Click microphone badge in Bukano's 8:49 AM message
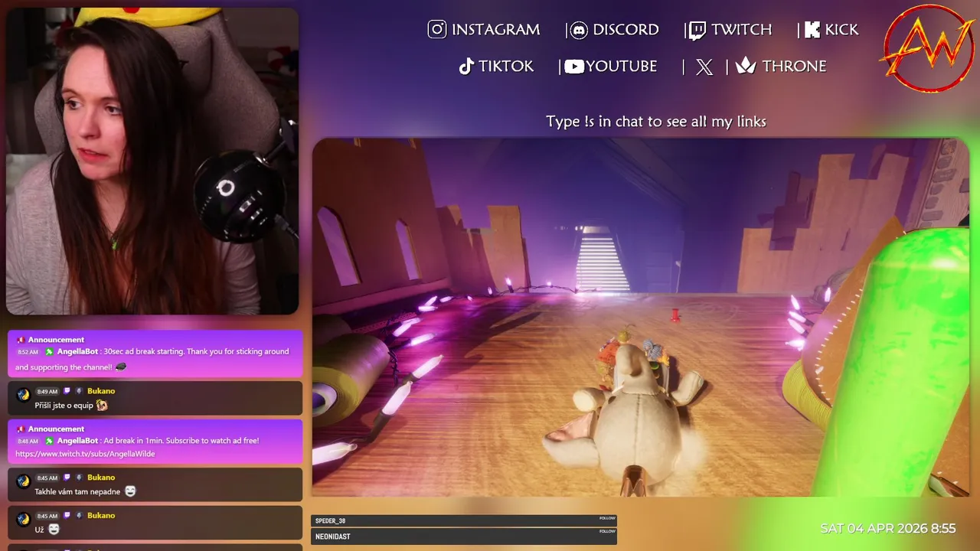The width and height of the screenshot is (980, 551). click(79, 391)
